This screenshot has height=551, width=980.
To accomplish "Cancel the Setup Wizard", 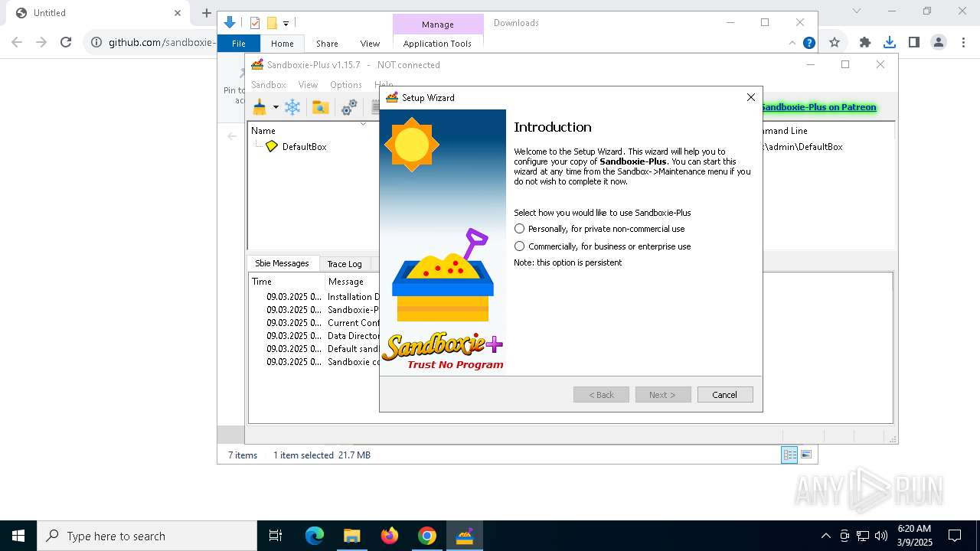I will [724, 395].
